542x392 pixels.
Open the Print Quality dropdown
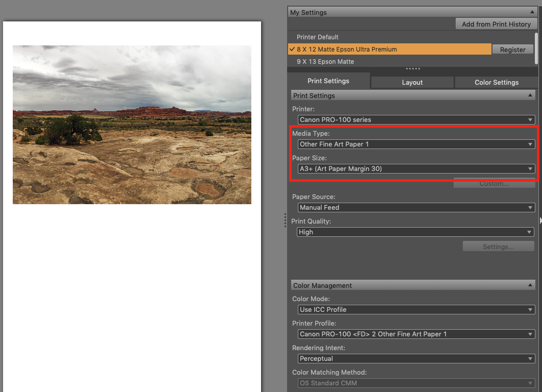click(415, 232)
